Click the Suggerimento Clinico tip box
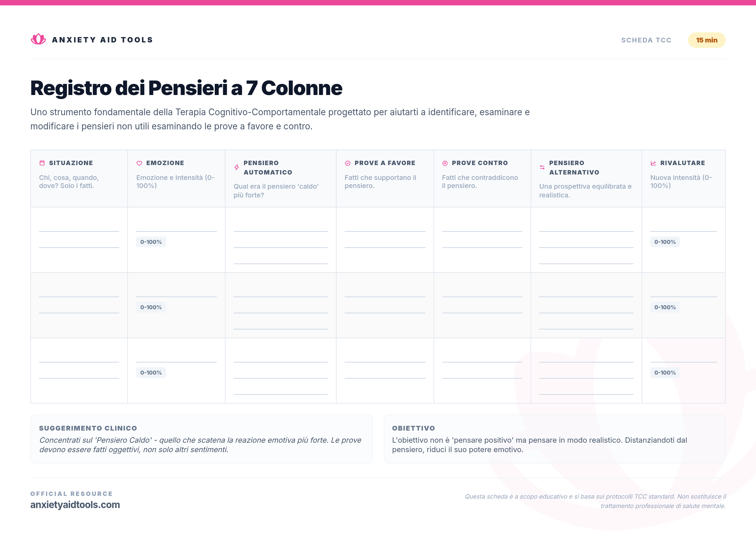756x535 pixels. coord(201,439)
